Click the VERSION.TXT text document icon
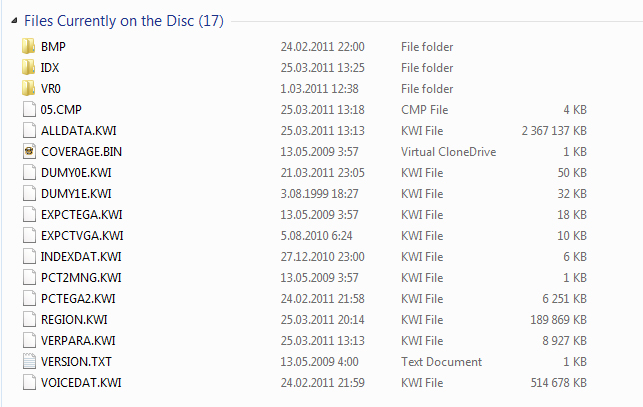The width and height of the screenshot is (643, 407). point(27,361)
